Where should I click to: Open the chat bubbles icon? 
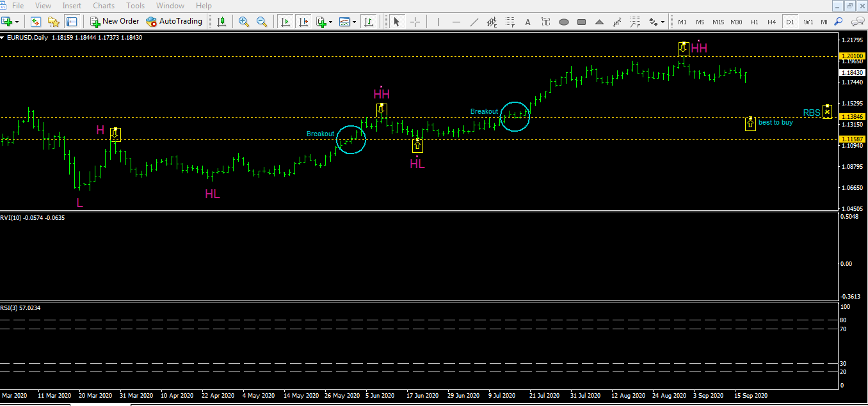(858, 22)
